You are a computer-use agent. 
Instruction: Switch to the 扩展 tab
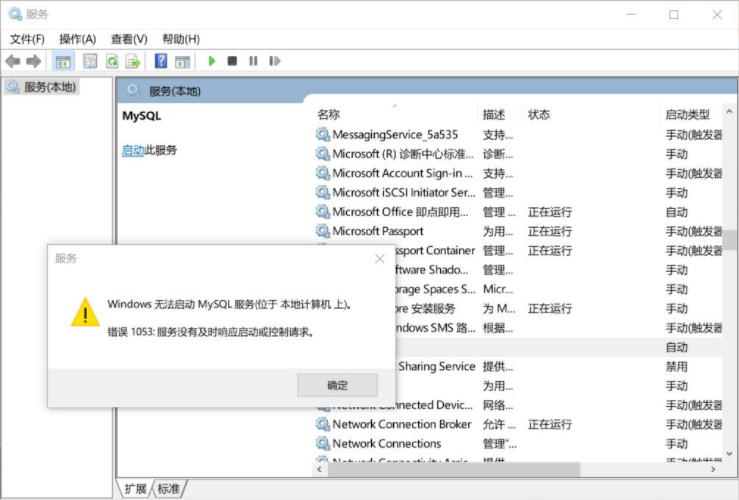pos(135,489)
